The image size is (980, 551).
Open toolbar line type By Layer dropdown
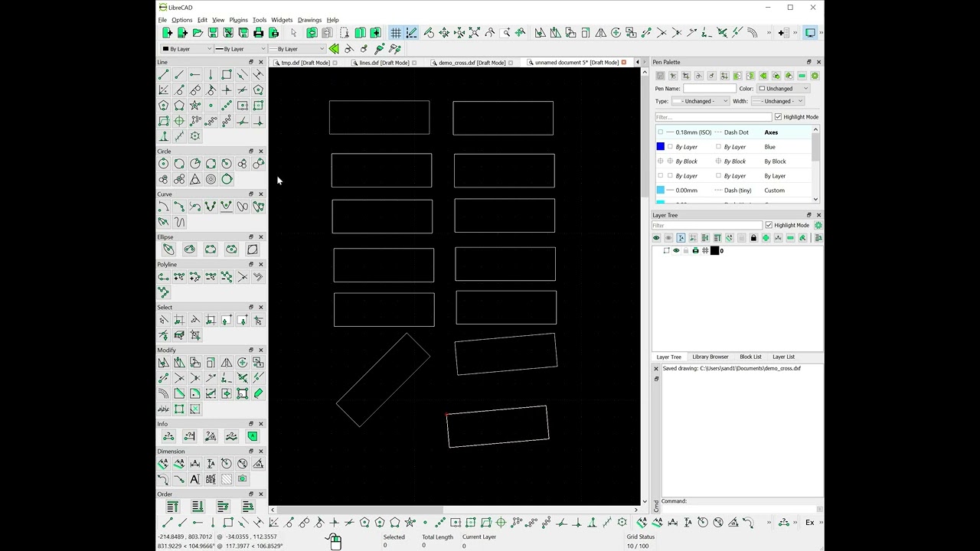point(296,49)
